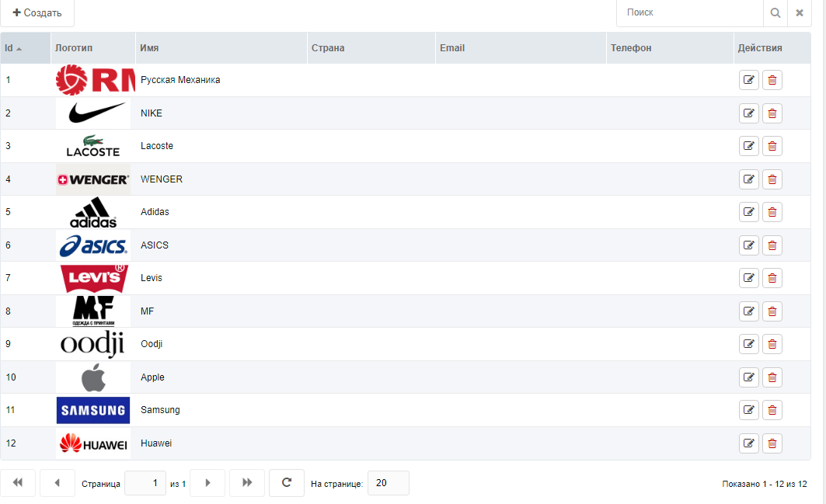Edit the WENGER record

[748, 179]
